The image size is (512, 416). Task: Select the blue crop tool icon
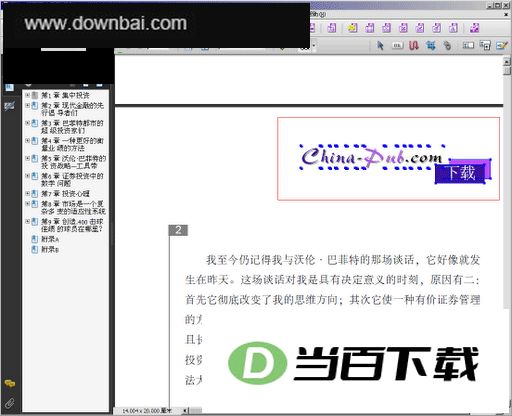tap(431, 45)
